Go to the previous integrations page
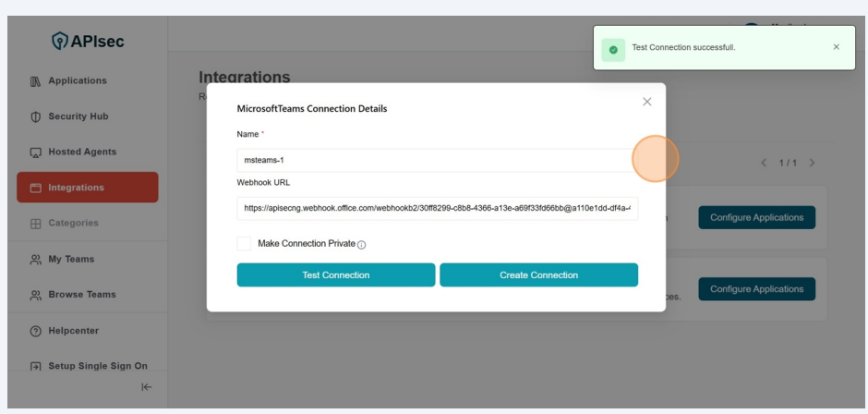The width and height of the screenshot is (868, 414). point(764,164)
